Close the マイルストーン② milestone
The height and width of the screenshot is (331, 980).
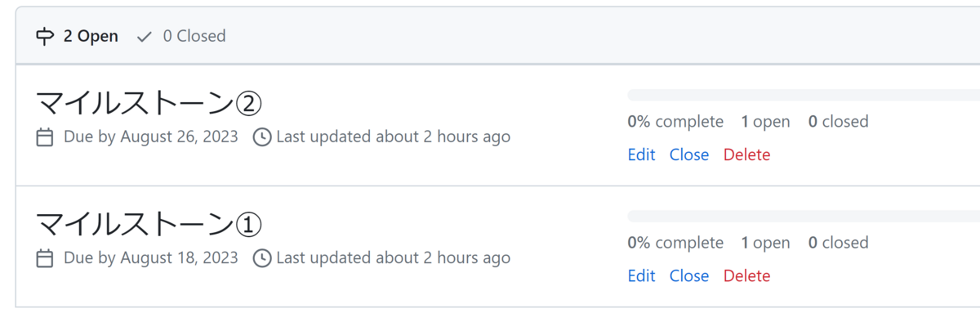point(688,154)
